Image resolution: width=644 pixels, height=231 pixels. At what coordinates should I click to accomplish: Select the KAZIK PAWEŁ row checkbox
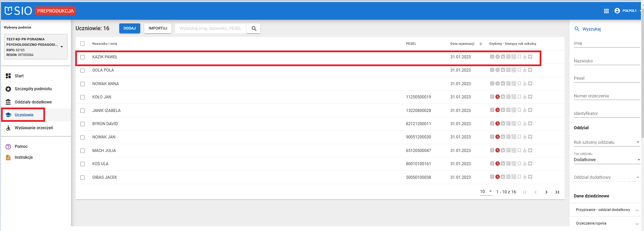82,57
